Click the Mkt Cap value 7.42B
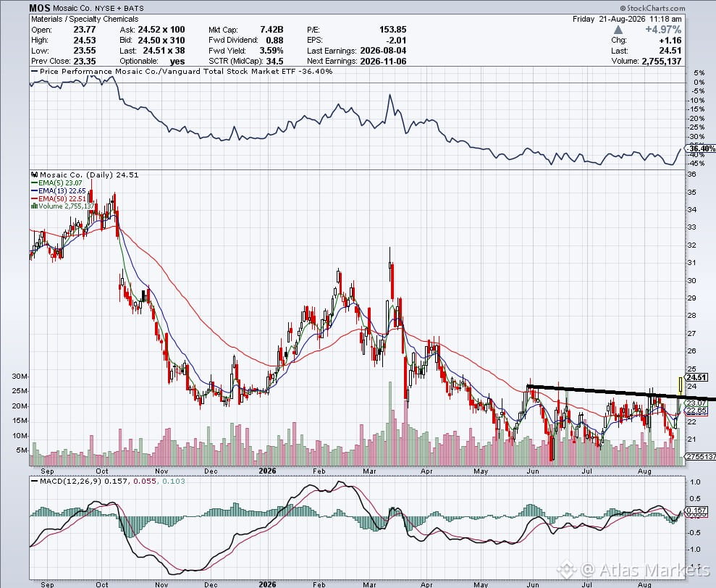Image resolution: width=716 pixels, height=588 pixels. point(271,30)
